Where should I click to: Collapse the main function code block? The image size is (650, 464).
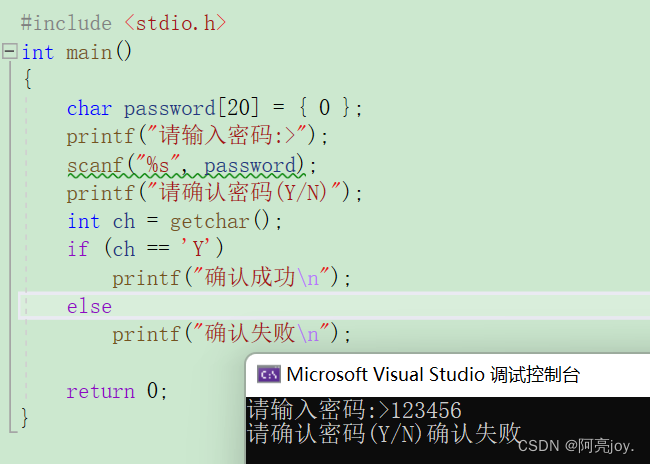[10, 52]
